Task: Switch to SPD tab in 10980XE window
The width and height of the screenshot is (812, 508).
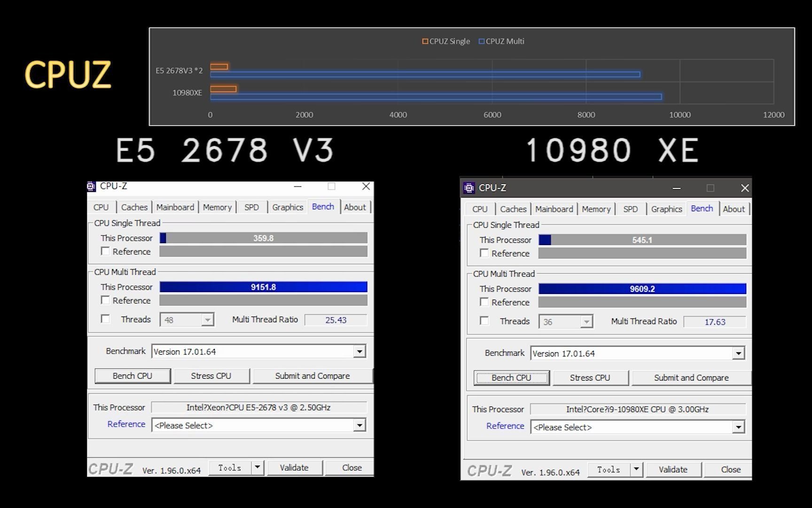Action: (x=631, y=209)
